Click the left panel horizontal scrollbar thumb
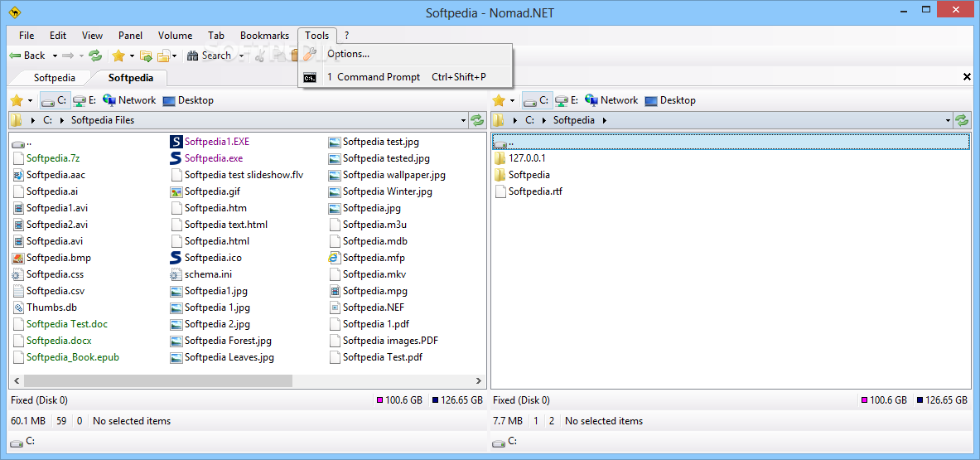The width and height of the screenshot is (980, 460). 158,380
